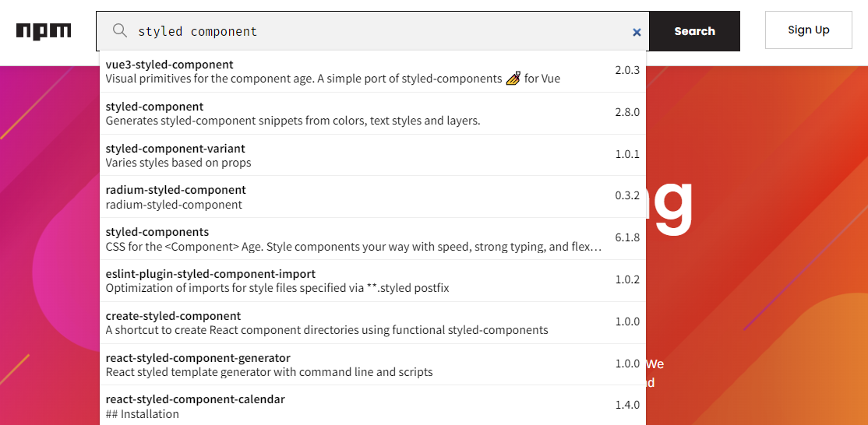Open styled-component-variant suggestion
868x425 pixels.
click(x=175, y=149)
